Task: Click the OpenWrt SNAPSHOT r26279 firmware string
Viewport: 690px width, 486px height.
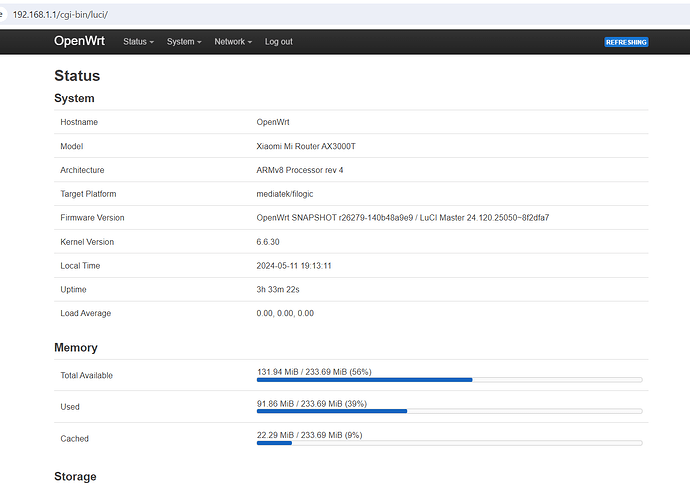Action: coord(403,217)
